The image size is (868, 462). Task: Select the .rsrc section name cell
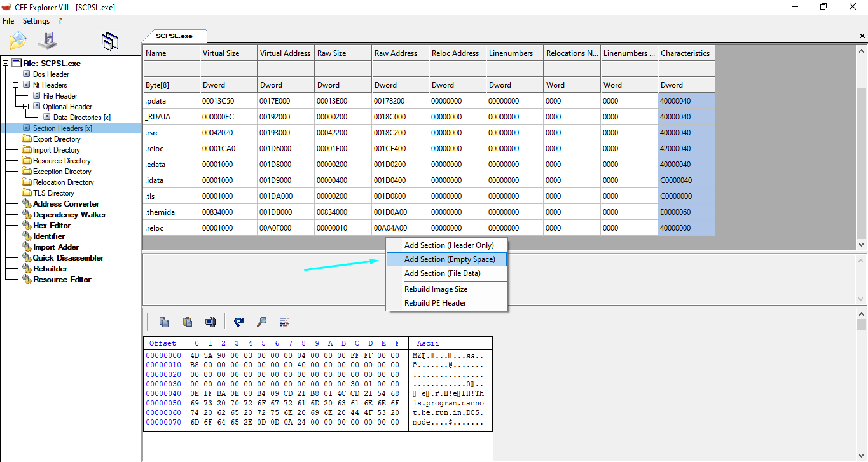(171, 133)
